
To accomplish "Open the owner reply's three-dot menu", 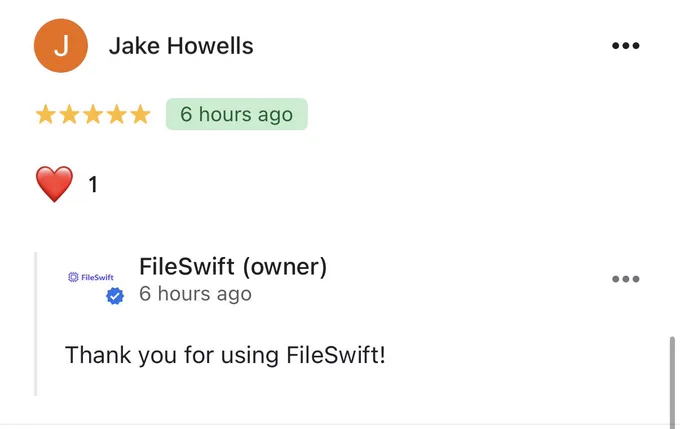I will [625, 279].
